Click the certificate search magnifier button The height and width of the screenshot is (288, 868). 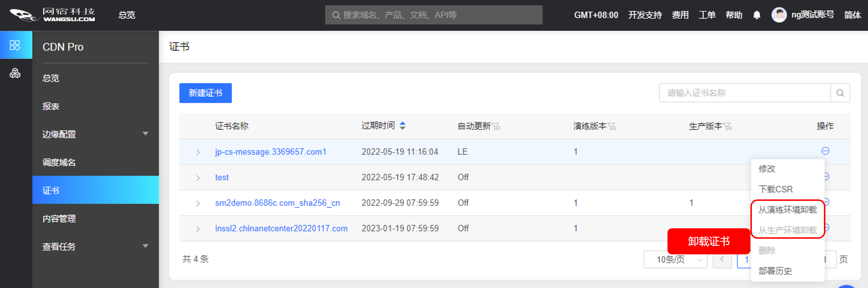840,93
